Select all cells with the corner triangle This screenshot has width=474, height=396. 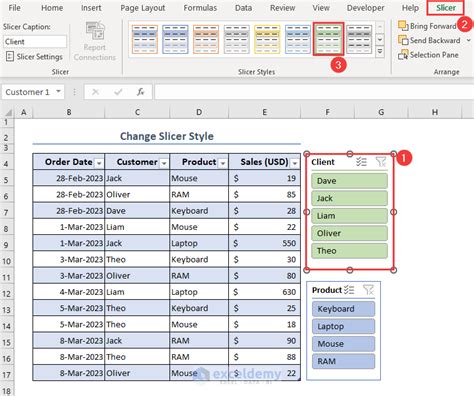pyautogui.click(x=8, y=112)
